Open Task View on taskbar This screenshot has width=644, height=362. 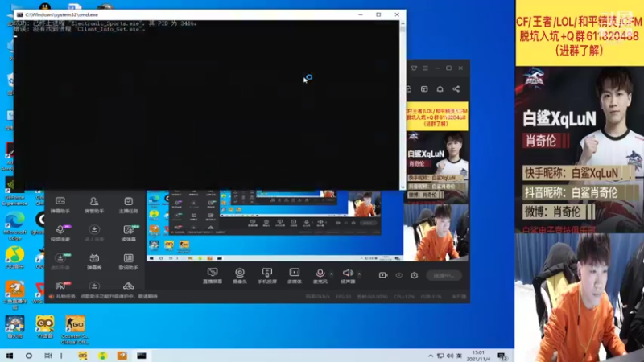(x=48, y=356)
